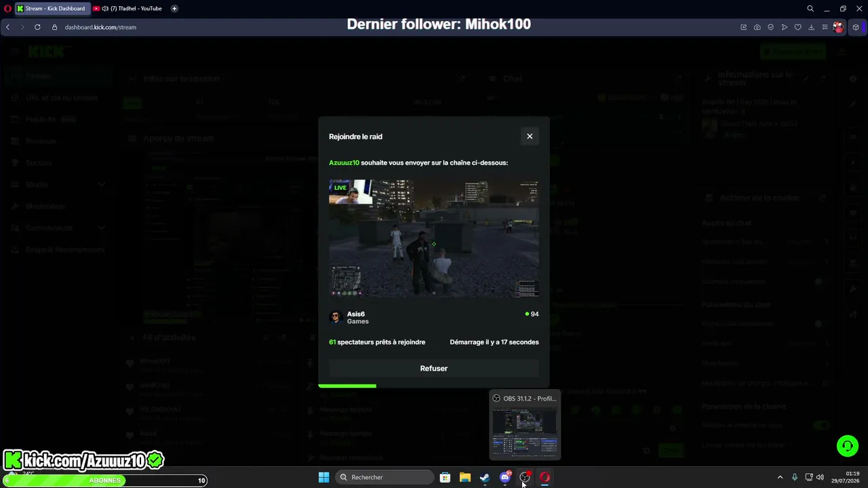Screen dimensions: 868x488
Task: Take a browser snapshot with camera icon
Action: (757, 27)
